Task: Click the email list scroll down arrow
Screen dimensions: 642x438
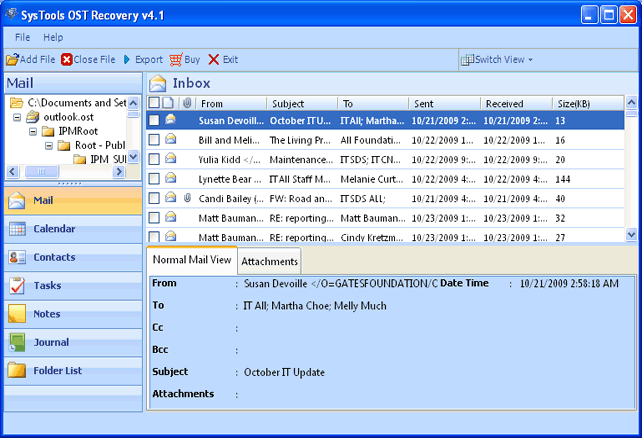Action: point(631,234)
